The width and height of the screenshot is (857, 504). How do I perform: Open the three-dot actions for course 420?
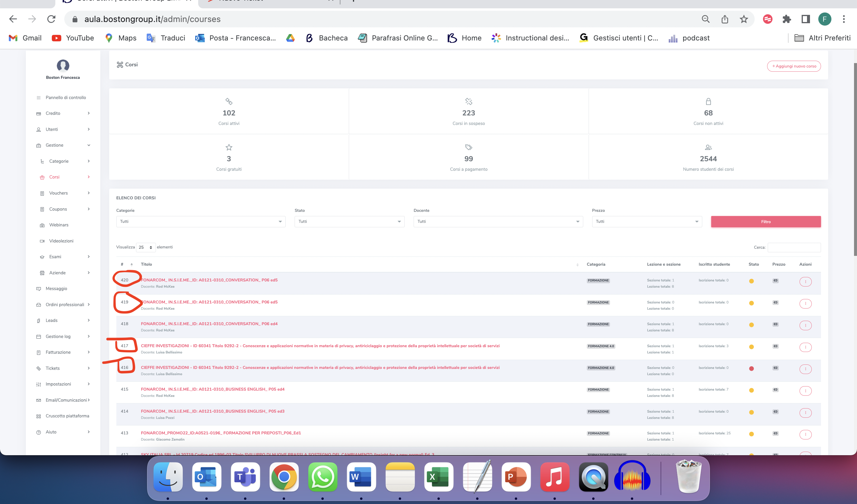805,281
